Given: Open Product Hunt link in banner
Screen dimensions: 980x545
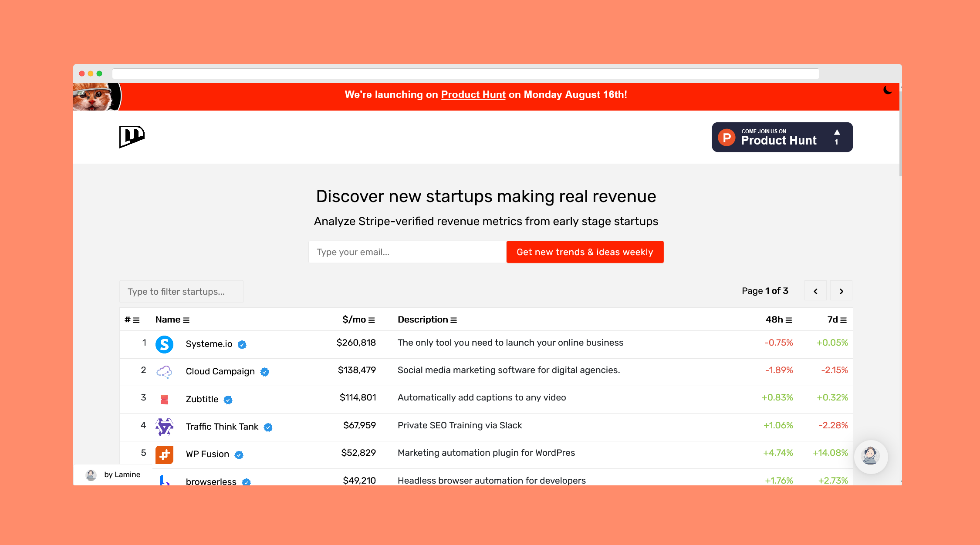Looking at the screenshot, I should click(473, 94).
